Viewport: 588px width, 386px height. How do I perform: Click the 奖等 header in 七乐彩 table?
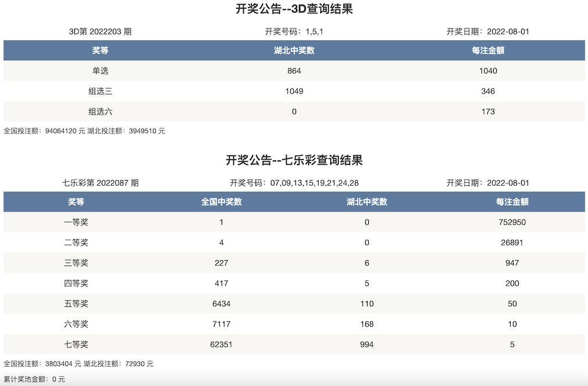point(76,202)
